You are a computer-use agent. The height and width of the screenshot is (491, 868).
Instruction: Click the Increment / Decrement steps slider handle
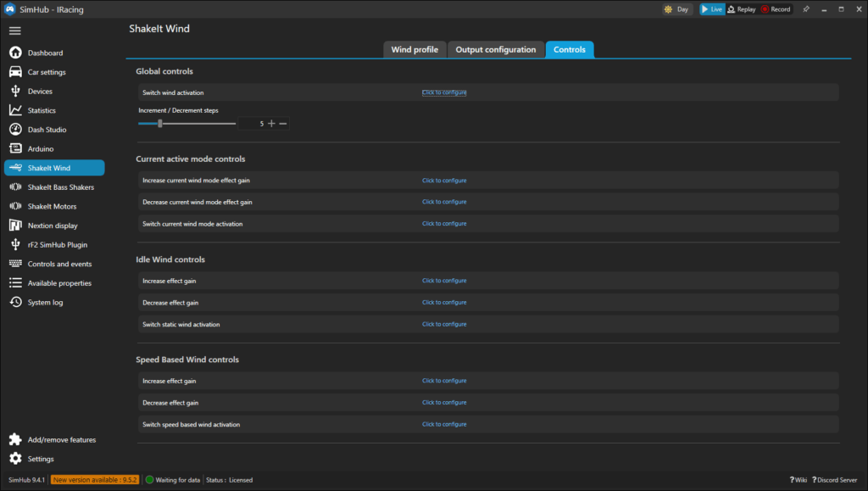160,124
